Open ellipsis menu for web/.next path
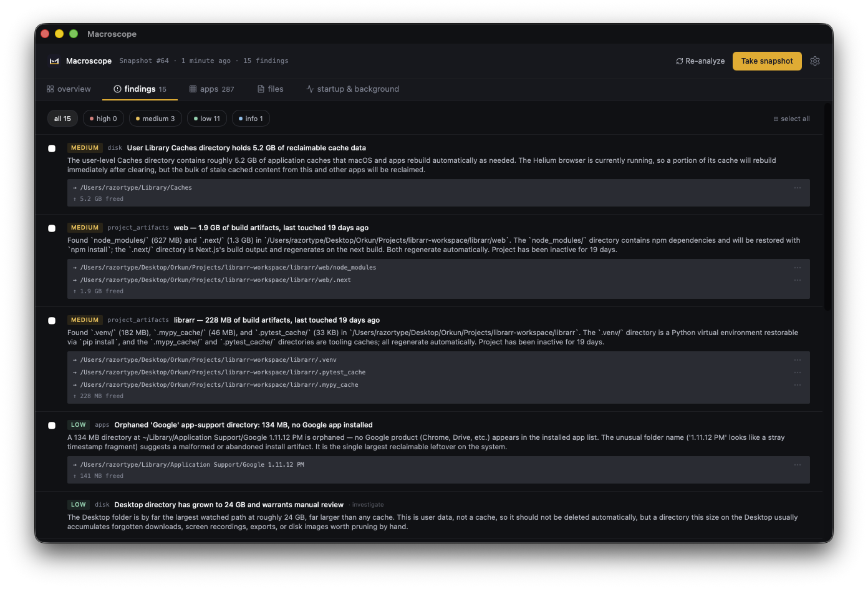The width and height of the screenshot is (868, 589). click(798, 280)
